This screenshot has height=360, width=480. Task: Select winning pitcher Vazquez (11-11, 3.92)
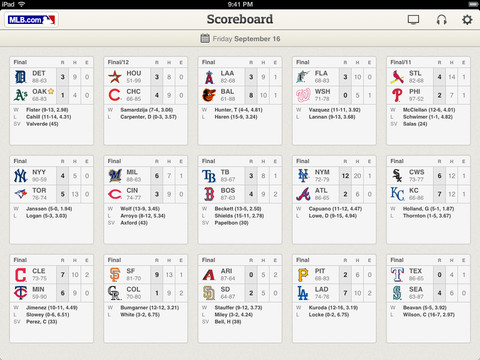pyautogui.click(x=334, y=110)
